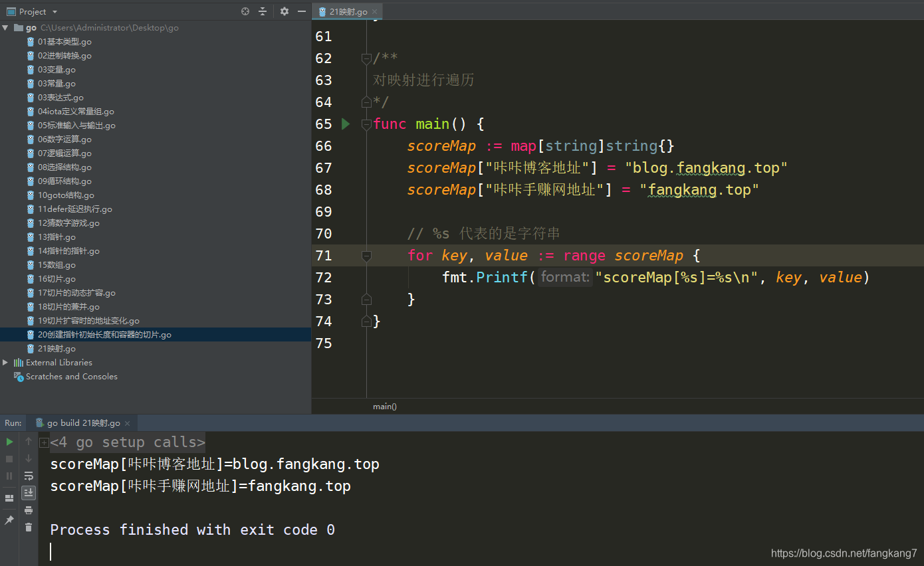Screen dimensions: 924x566
Task: Click the "Process finished with exit code 0" line
Action: pyautogui.click(x=193, y=530)
